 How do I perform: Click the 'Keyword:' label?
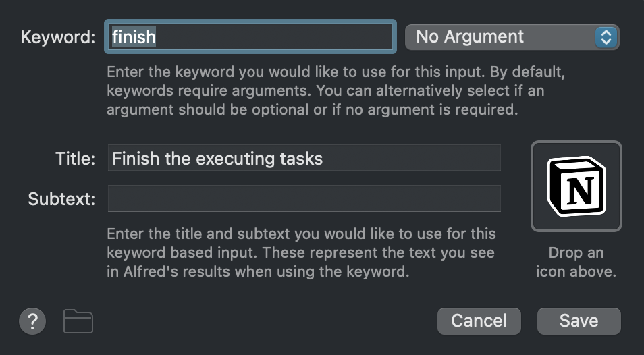[58, 37]
